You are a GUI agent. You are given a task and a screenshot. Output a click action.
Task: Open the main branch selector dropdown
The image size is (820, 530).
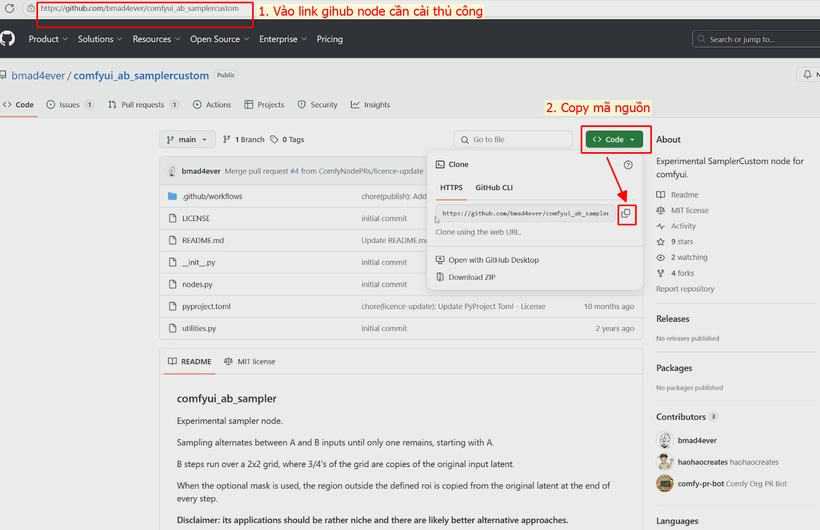[x=187, y=140]
